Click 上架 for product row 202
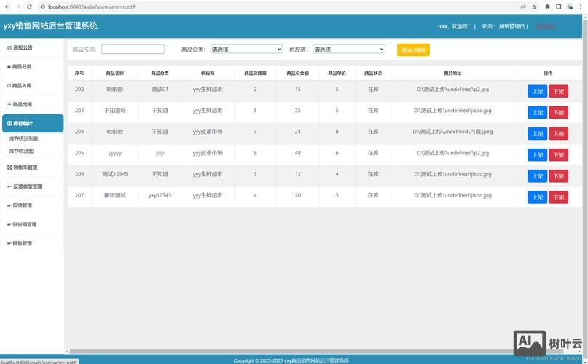588x364 pixels. click(537, 92)
